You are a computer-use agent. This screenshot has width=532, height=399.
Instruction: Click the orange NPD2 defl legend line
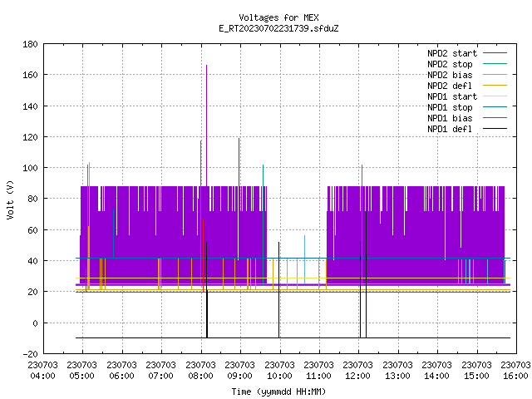(495, 85)
